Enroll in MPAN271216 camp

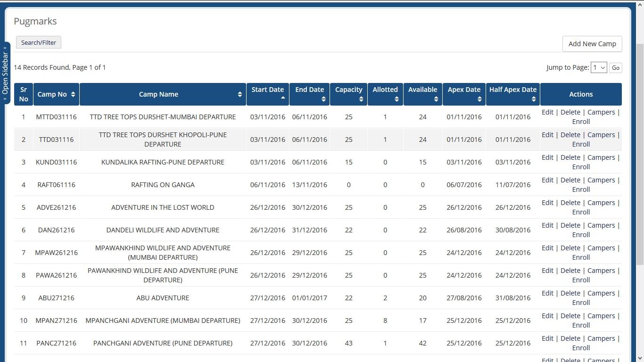581,325
